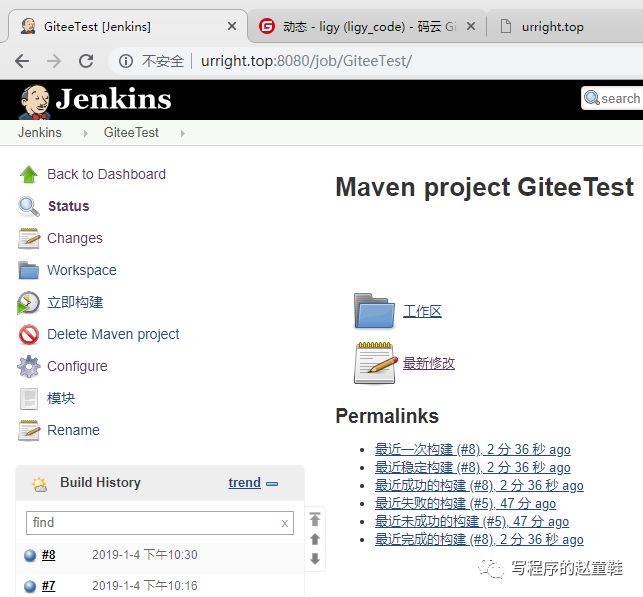Viewport: 643px width, 597px height.
Task: Open permalink 最近失败的构建 (#5)
Action: point(465,504)
